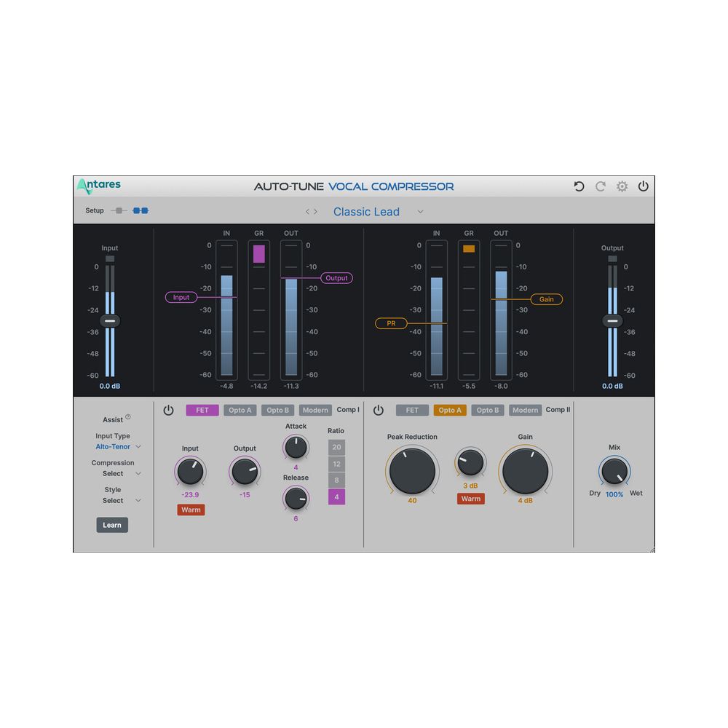
Task: Click the redo arrow icon
Action: (x=600, y=186)
